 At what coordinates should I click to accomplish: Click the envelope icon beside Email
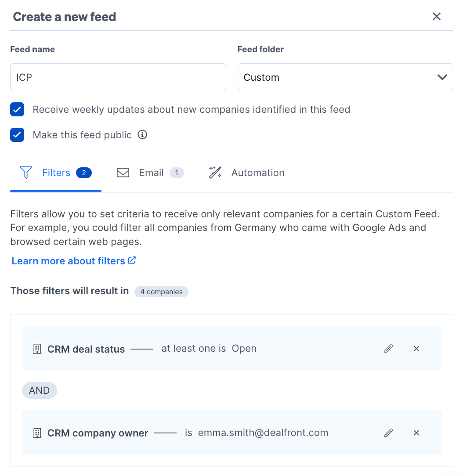(x=123, y=173)
